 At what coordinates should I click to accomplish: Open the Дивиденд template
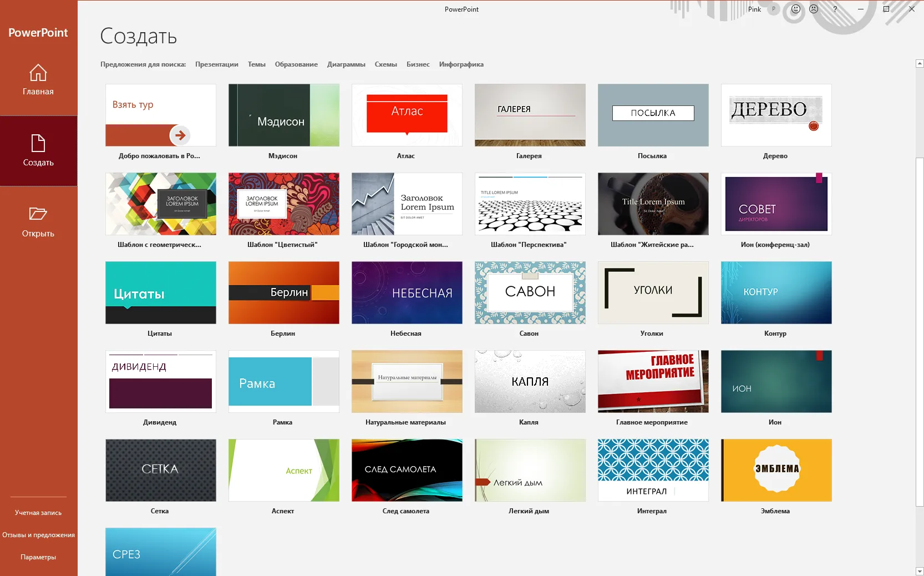161,382
